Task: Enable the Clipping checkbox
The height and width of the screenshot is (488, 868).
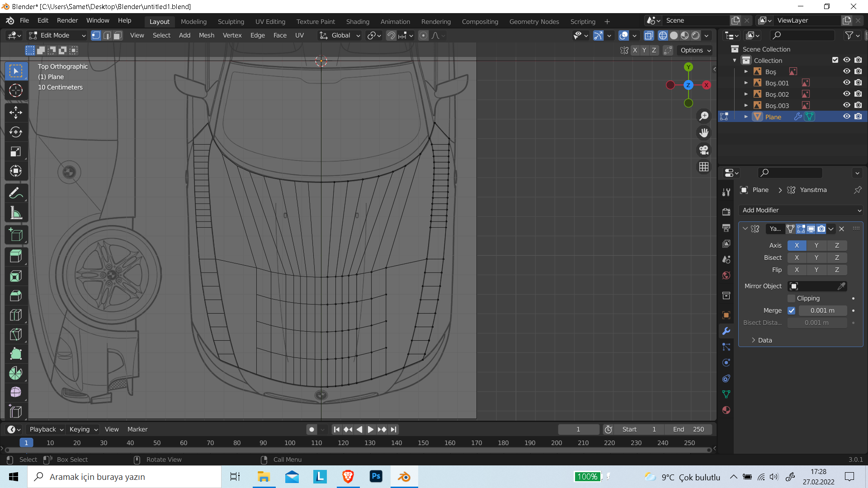Action: [x=791, y=298]
